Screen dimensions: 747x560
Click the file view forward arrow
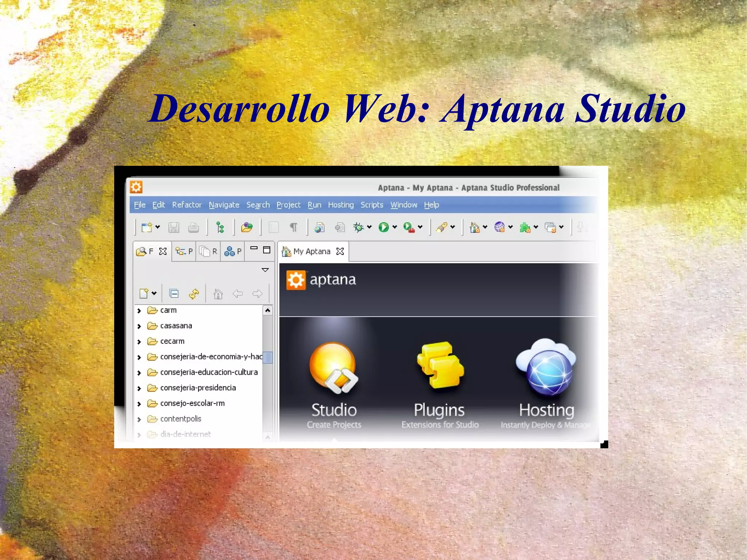click(258, 294)
